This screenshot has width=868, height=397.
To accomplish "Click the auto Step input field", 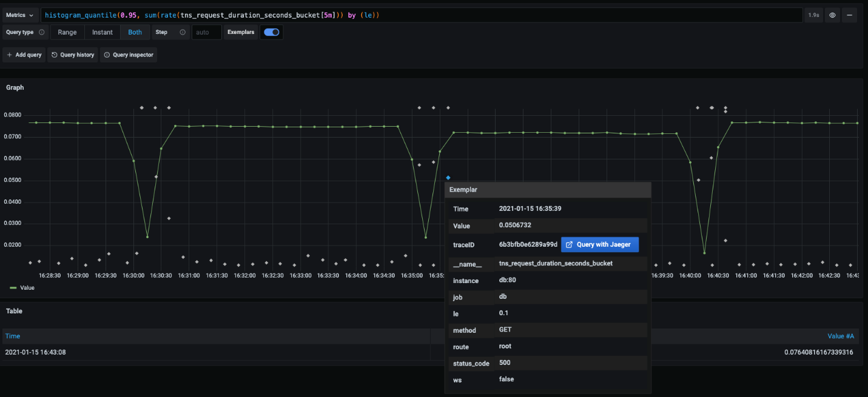I will coord(206,32).
